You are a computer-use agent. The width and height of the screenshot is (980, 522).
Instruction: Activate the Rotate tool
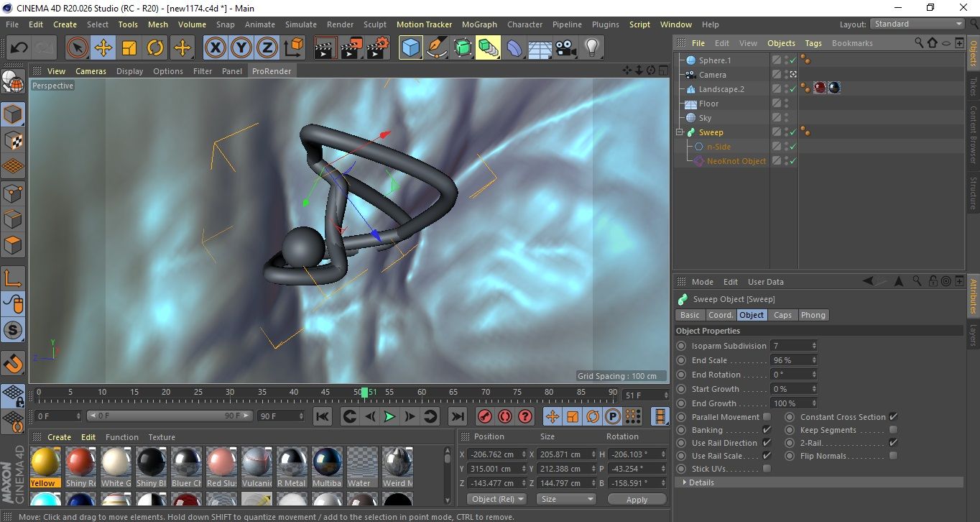pyautogui.click(x=155, y=48)
